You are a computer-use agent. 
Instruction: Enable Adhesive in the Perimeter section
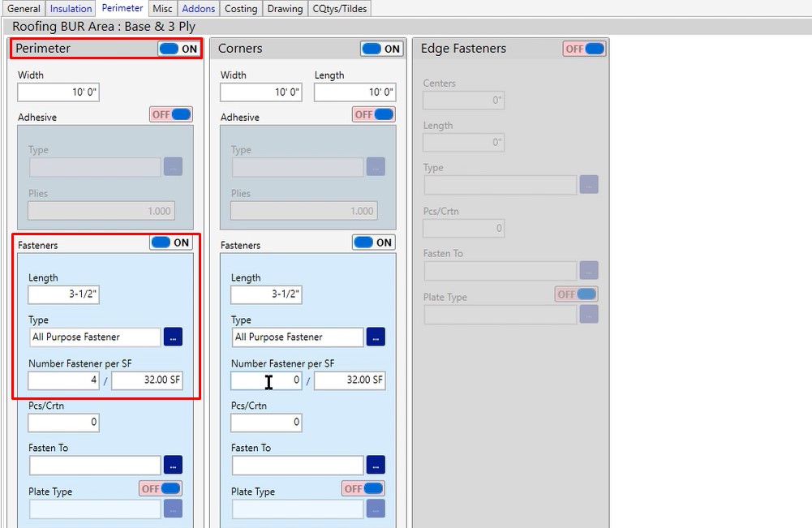[170, 114]
